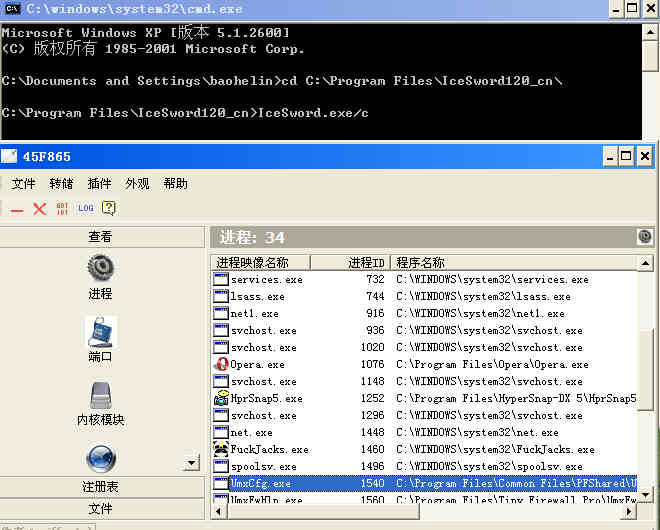Viewport: 660px width, 530px height.
Task: Open the 插件 menu
Action: (99, 184)
